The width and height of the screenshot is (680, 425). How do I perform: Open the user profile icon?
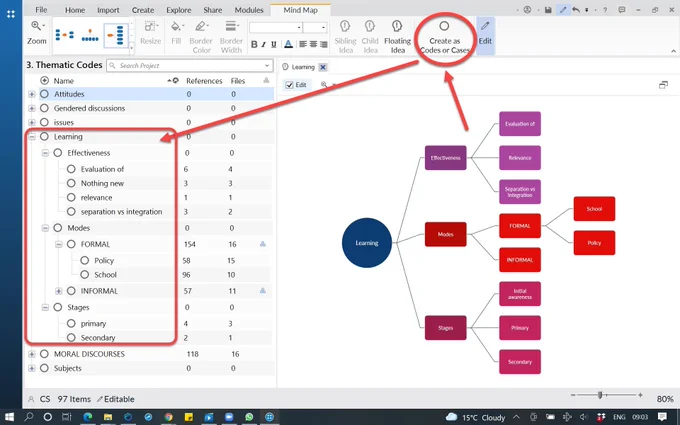click(x=527, y=10)
